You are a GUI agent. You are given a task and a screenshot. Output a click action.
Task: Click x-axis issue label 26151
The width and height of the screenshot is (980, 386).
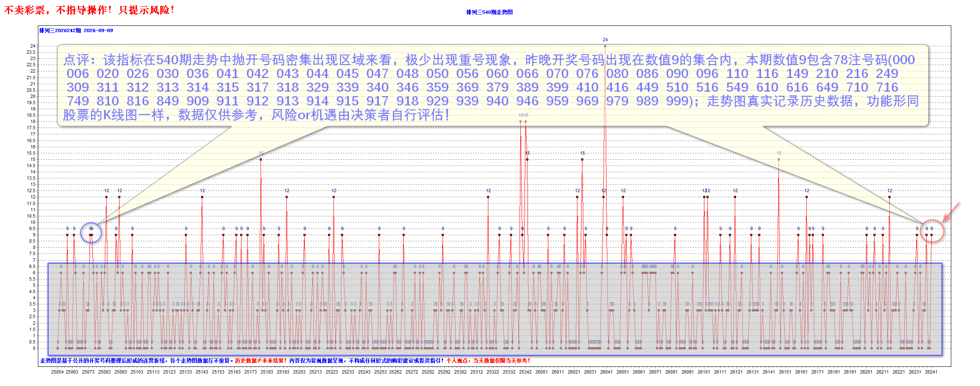coord(785,372)
